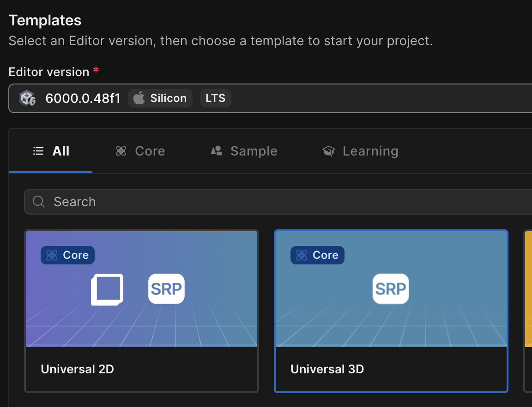Switch to the Core templates tab
This screenshot has height=407, width=532.
(140, 151)
